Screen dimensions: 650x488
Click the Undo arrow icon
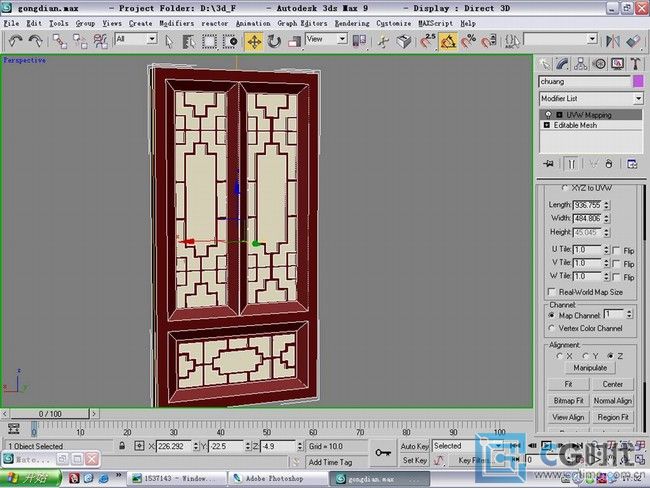15,41
